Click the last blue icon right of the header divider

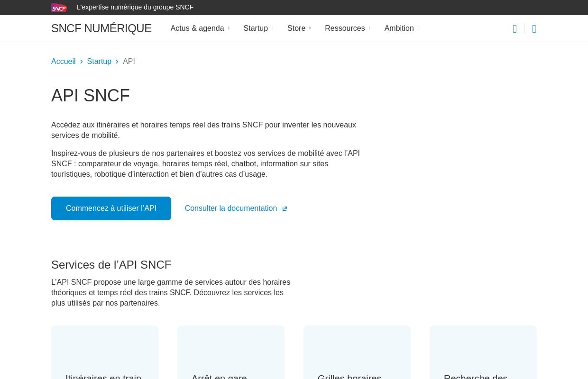coord(534,29)
